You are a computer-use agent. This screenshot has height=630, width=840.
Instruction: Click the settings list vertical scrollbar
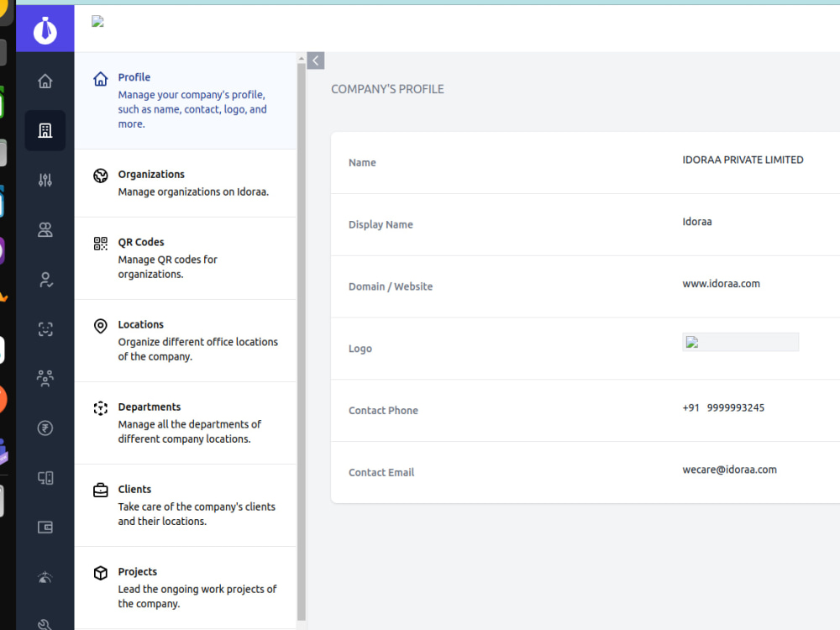(301, 343)
